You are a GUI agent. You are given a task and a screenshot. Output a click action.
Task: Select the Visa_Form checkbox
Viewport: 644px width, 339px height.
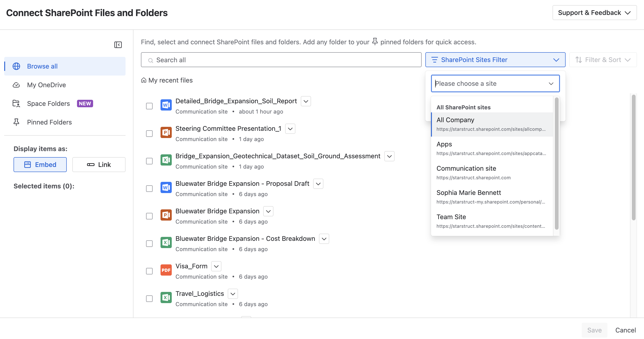pos(149,271)
